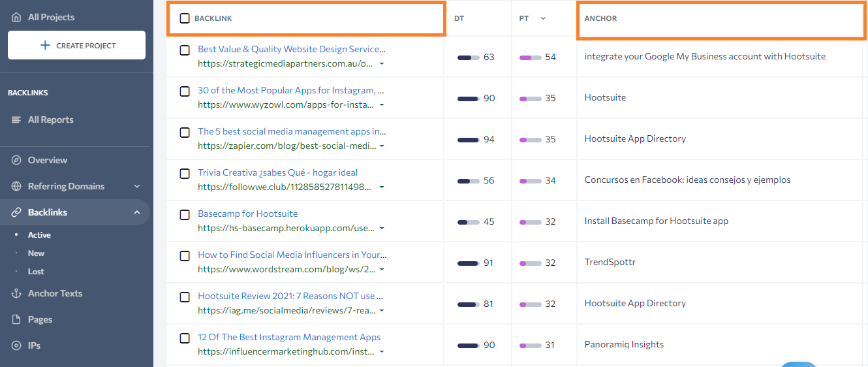
Task: Click the chain link icon for Backlinks
Action: (x=16, y=212)
